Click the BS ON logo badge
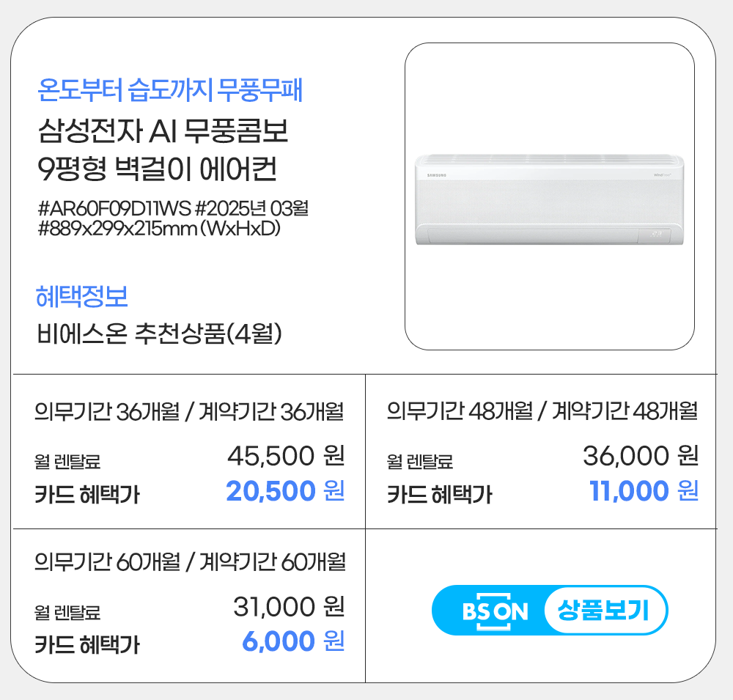The height and width of the screenshot is (700, 733). pos(495,611)
